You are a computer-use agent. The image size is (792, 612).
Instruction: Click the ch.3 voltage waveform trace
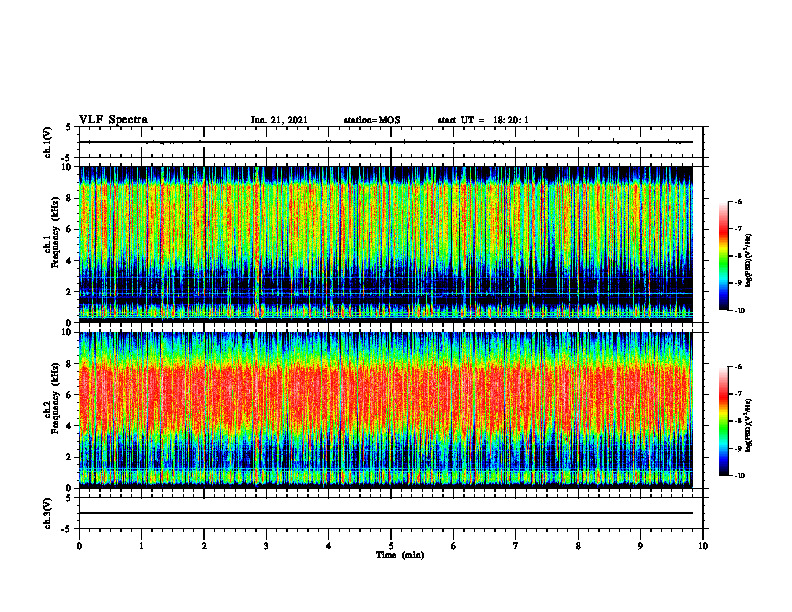(386, 513)
